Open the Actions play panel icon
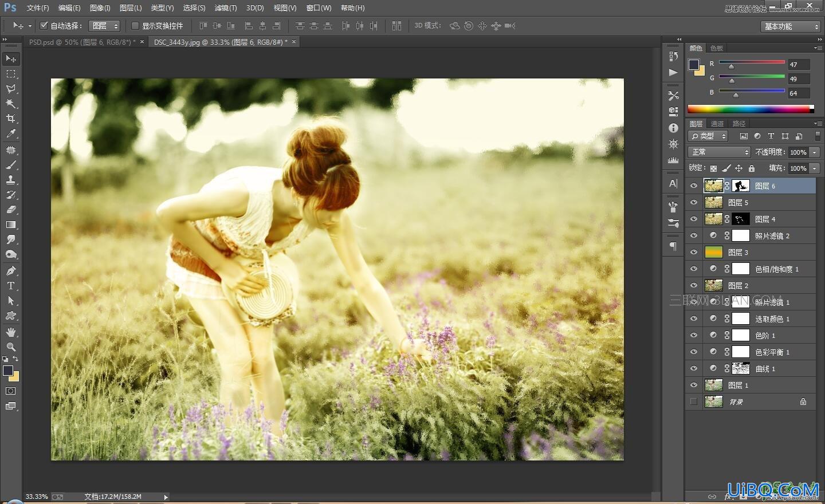Image resolution: width=825 pixels, height=504 pixels. point(673,72)
